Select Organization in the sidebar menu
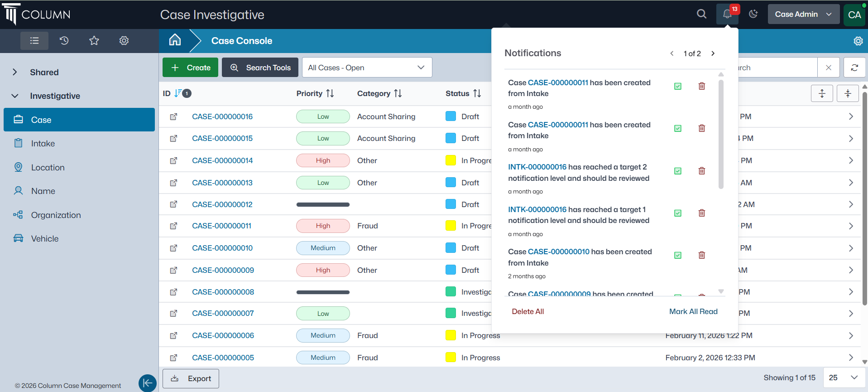Image resolution: width=868 pixels, height=392 pixels. 56,215
